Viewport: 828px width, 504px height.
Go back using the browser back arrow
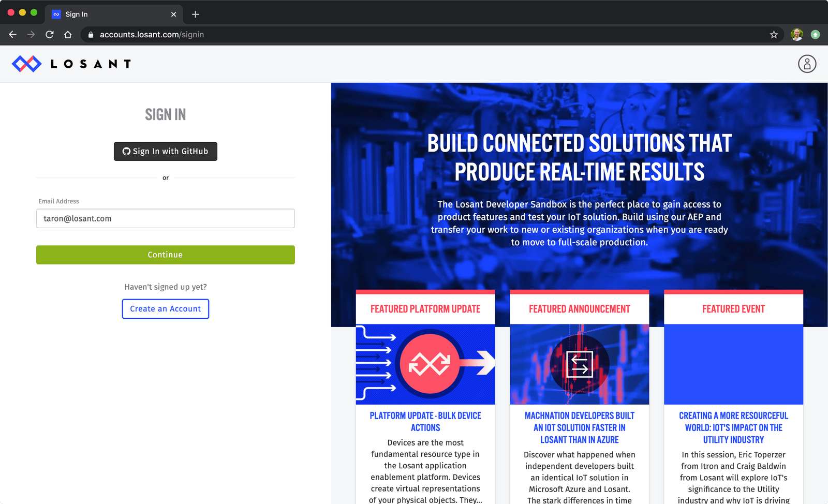(x=13, y=35)
